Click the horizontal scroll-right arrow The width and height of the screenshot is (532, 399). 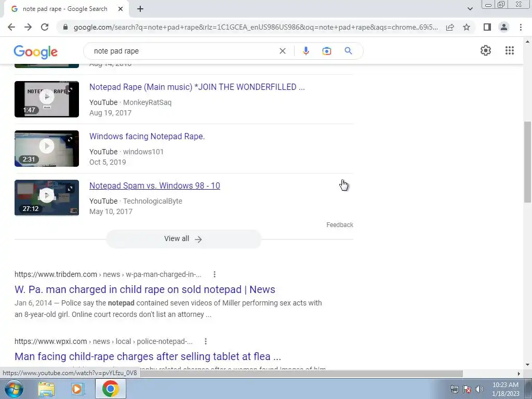518,374
